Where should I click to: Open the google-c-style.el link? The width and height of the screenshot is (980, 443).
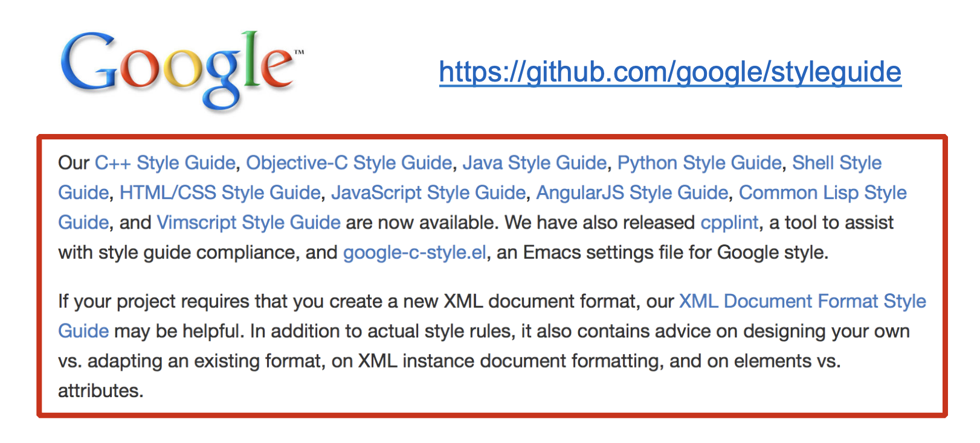tap(414, 252)
